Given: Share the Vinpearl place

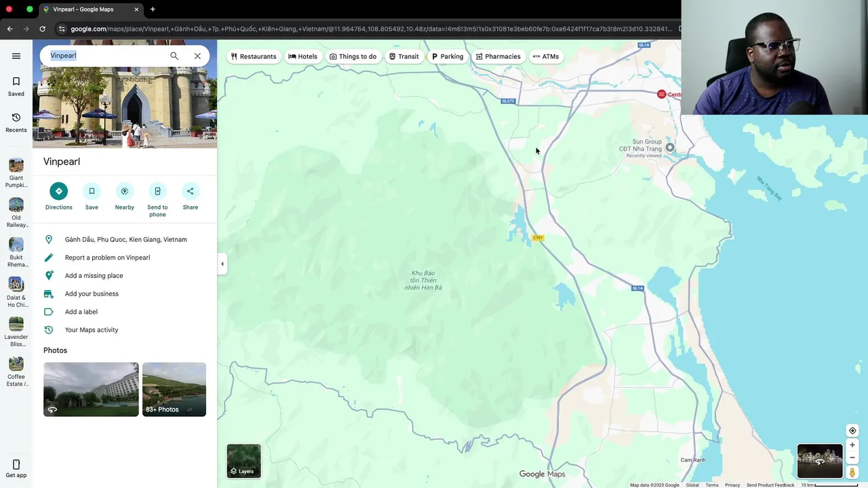Looking at the screenshot, I should (x=190, y=197).
